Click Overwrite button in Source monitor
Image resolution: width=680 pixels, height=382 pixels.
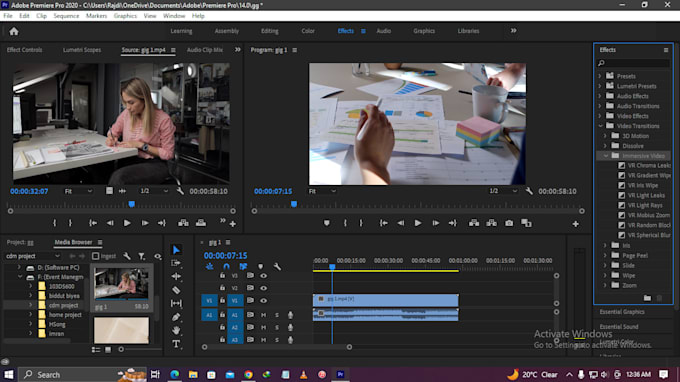click(201, 223)
